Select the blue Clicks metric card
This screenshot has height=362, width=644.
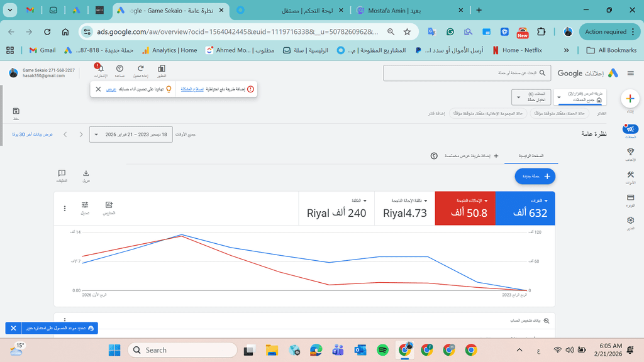click(x=525, y=208)
